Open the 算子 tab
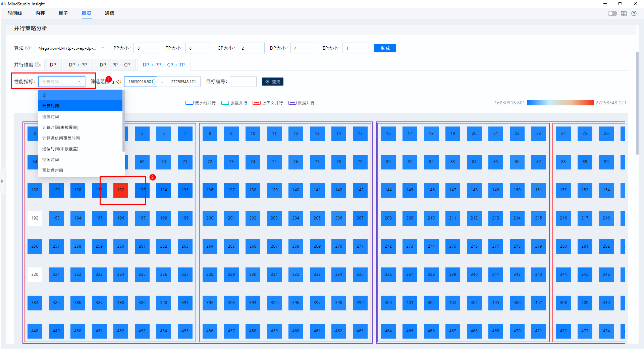 tap(63, 13)
